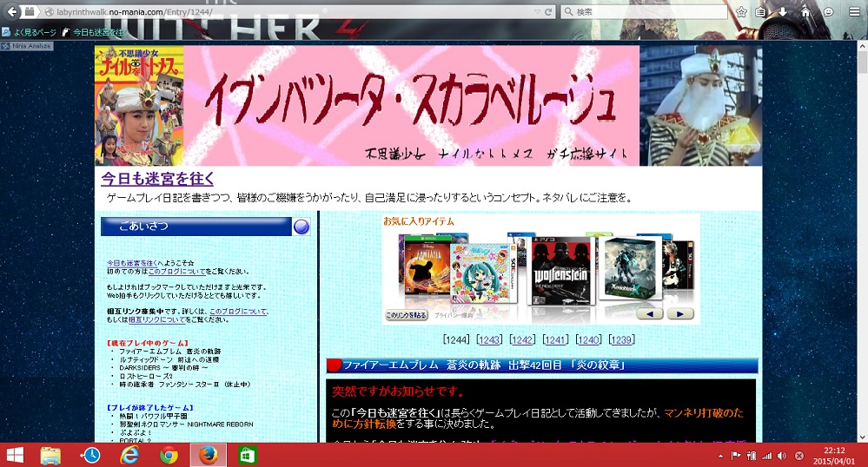The width and height of the screenshot is (868, 467).
Task: Click the このリンクを貼る button
Action: [407, 315]
